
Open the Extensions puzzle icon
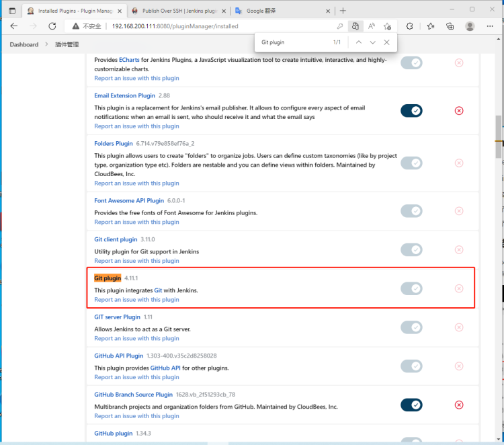point(409,26)
